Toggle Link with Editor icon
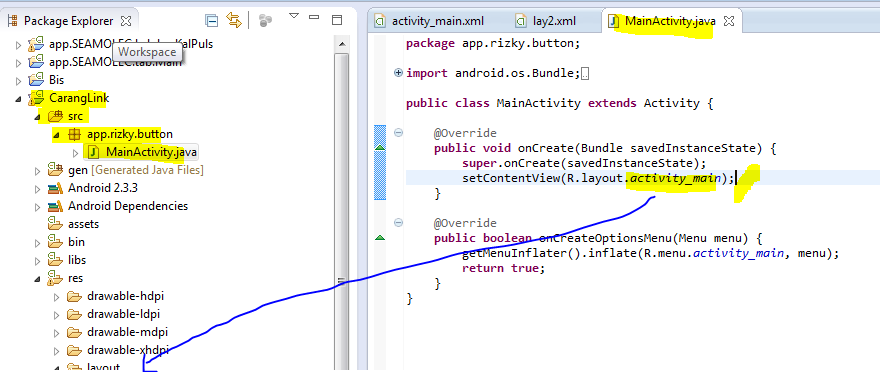 click(233, 20)
